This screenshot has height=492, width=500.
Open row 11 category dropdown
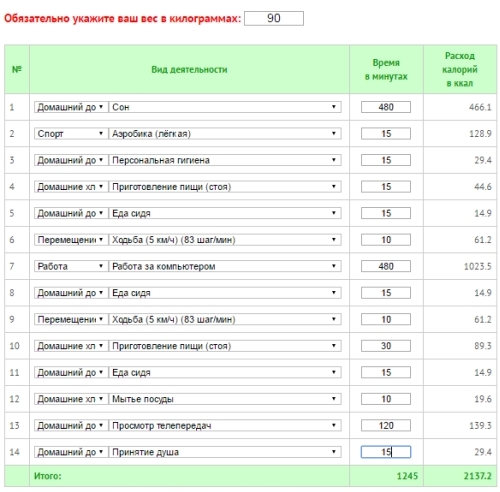71,372
